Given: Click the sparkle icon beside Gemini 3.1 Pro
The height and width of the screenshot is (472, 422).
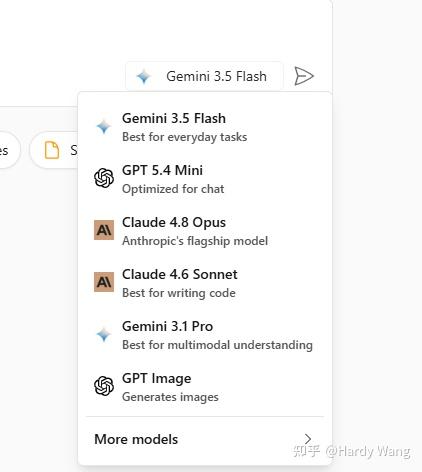Looking at the screenshot, I should (x=104, y=334).
